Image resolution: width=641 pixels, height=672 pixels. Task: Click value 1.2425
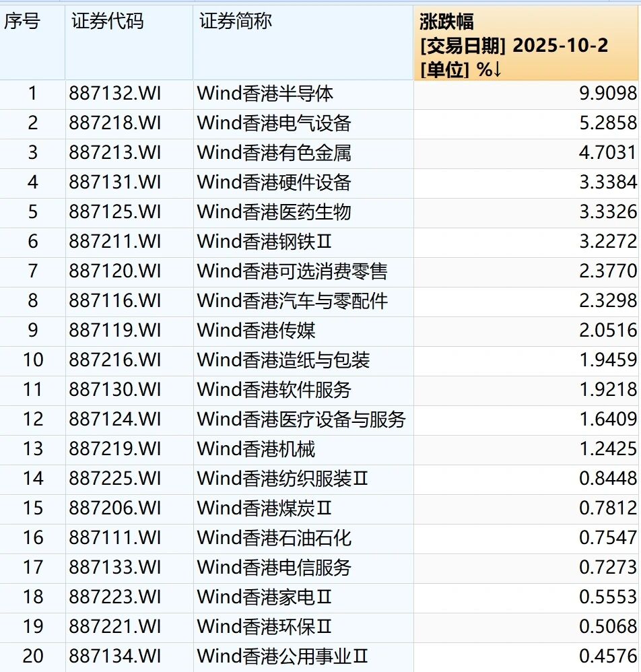pos(608,449)
